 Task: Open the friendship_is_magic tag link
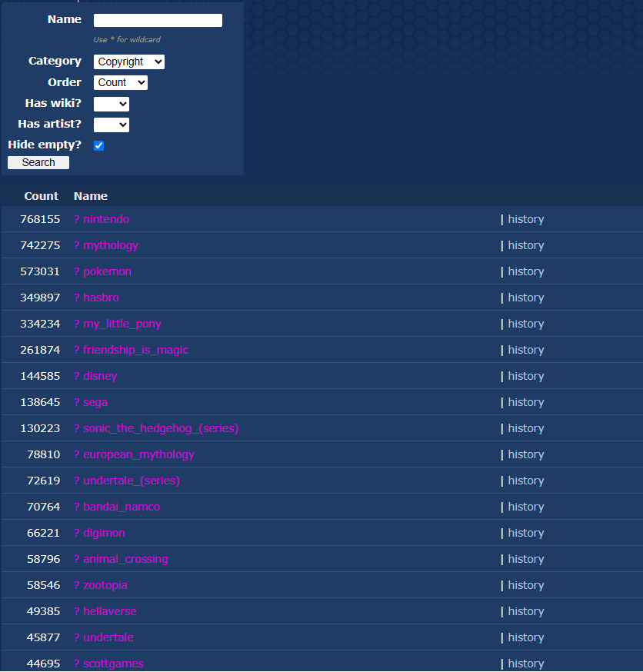(135, 350)
